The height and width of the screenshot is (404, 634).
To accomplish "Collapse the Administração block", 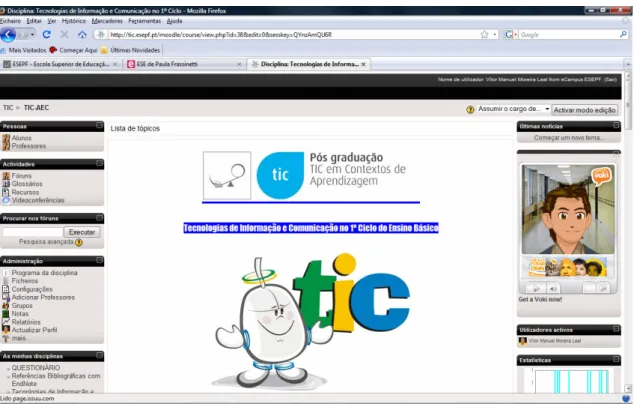I will 99,260.
